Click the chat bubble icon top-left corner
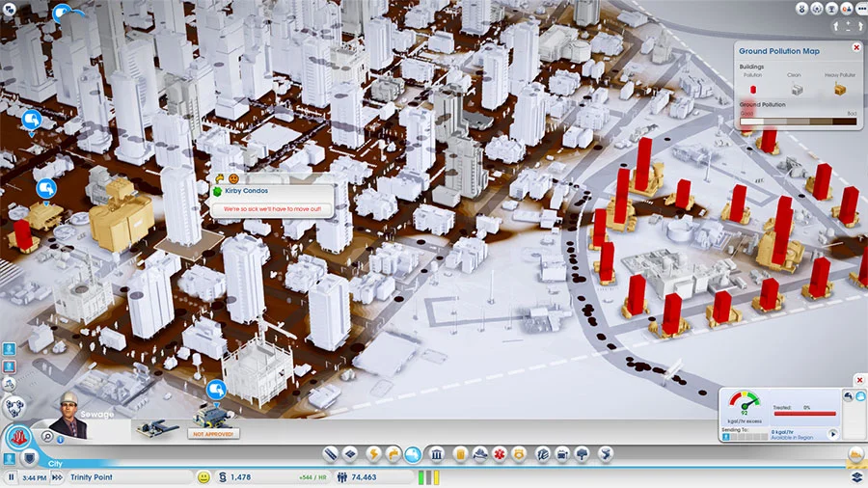 [9, 9]
